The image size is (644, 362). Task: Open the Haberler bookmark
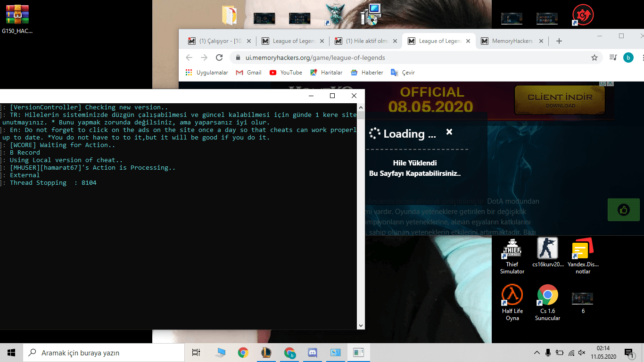367,73
